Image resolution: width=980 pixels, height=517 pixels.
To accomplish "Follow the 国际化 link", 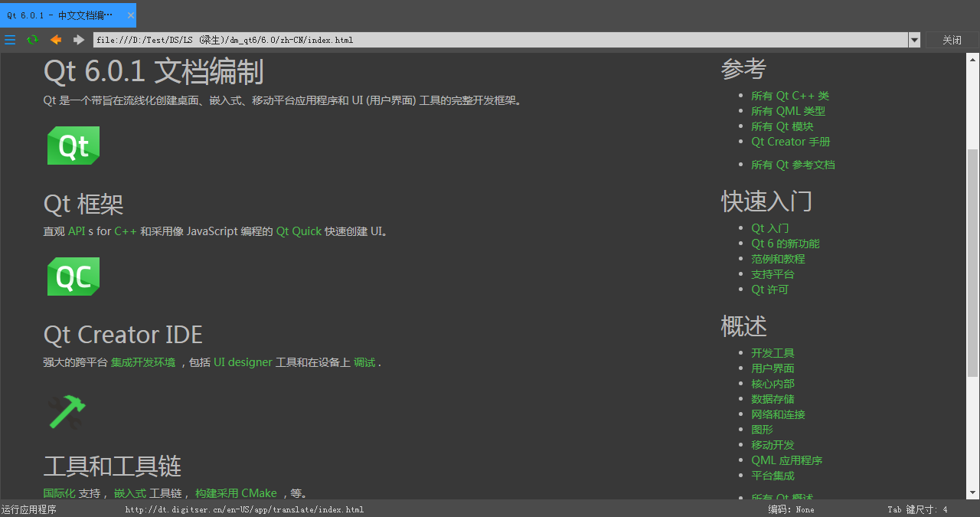I will (x=59, y=493).
